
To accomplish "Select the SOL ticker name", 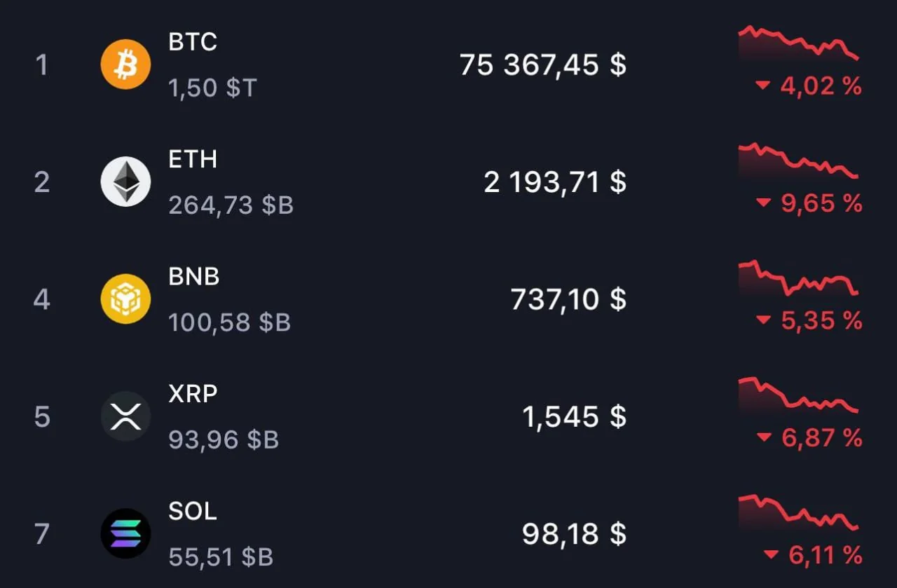I will pyautogui.click(x=193, y=511).
